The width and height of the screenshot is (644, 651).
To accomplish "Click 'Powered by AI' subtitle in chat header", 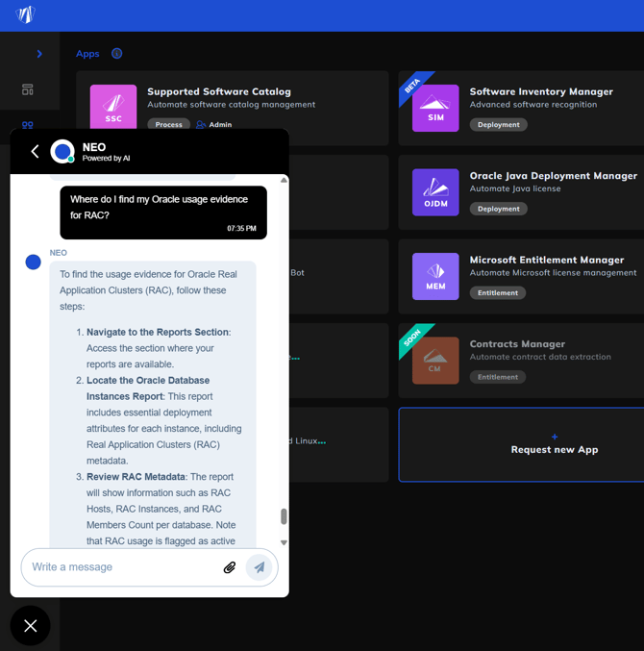I will 106,159.
